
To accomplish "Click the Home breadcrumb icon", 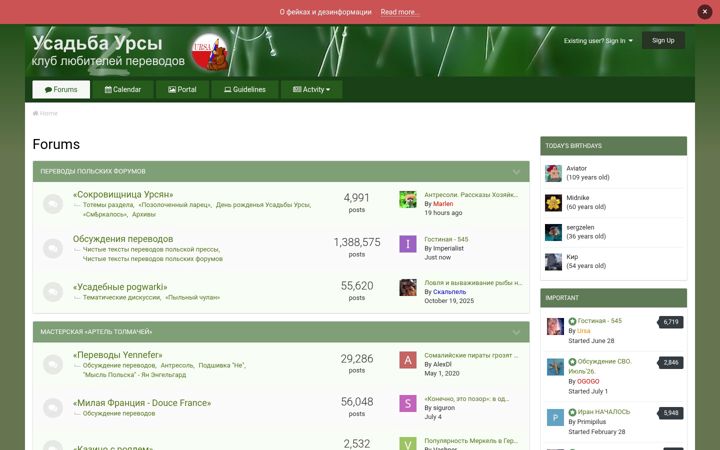I will [35, 113].
